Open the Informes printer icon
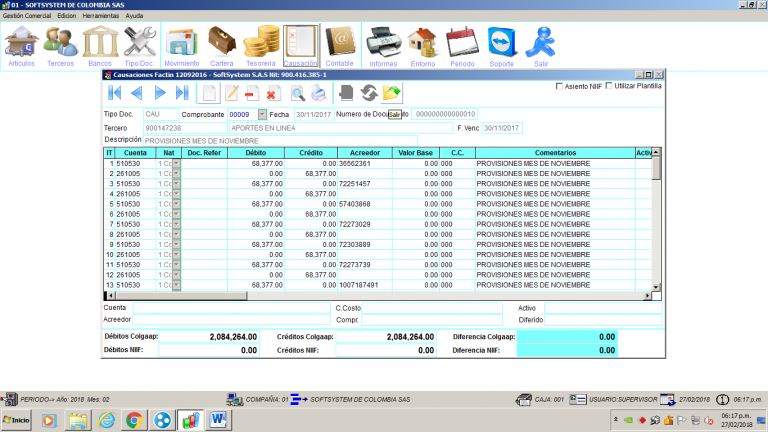768x432 pixels. click(x=383, y=47)
